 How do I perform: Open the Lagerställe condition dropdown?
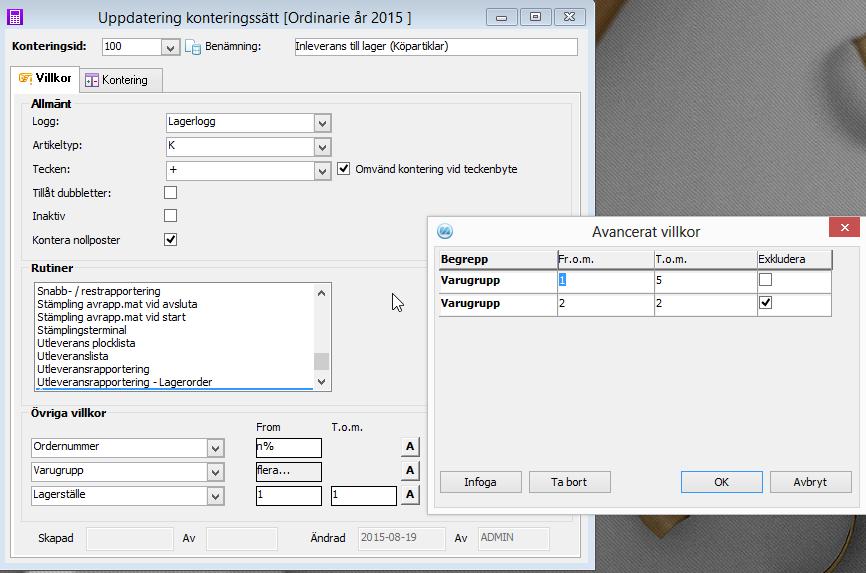215,496
